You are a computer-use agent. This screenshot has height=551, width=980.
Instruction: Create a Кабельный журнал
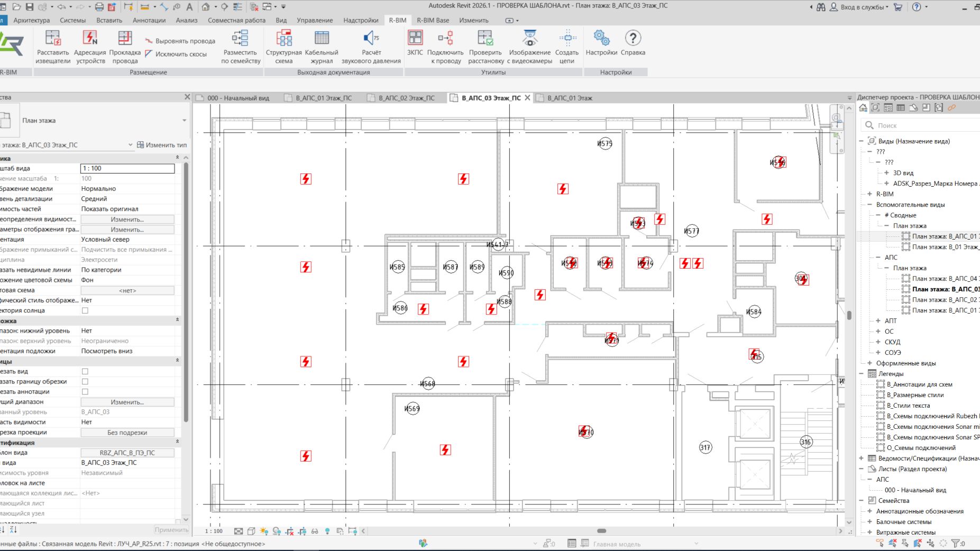321,47
